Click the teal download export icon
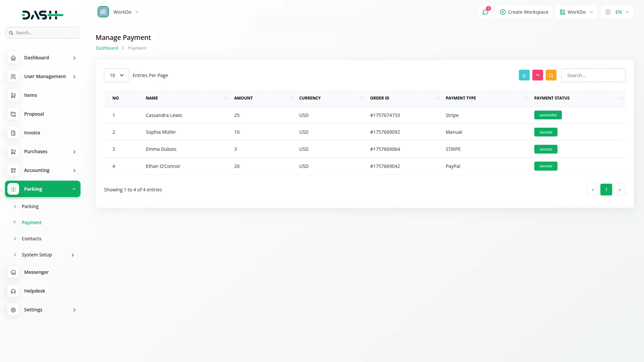Image resolution: width=644 pixels, height=362 pixels. pos(524,75)
